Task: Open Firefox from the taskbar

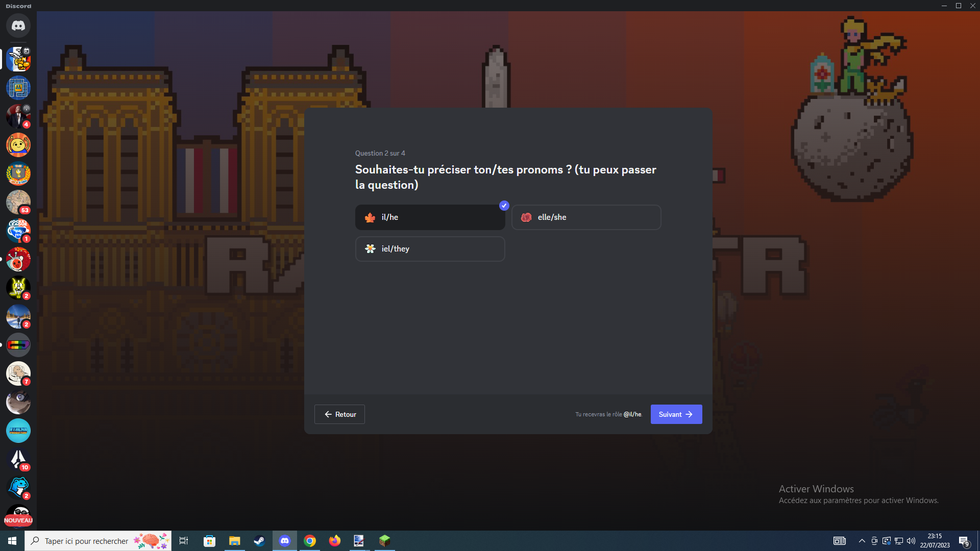Action: pyautogui.click(x=335, y=541)
